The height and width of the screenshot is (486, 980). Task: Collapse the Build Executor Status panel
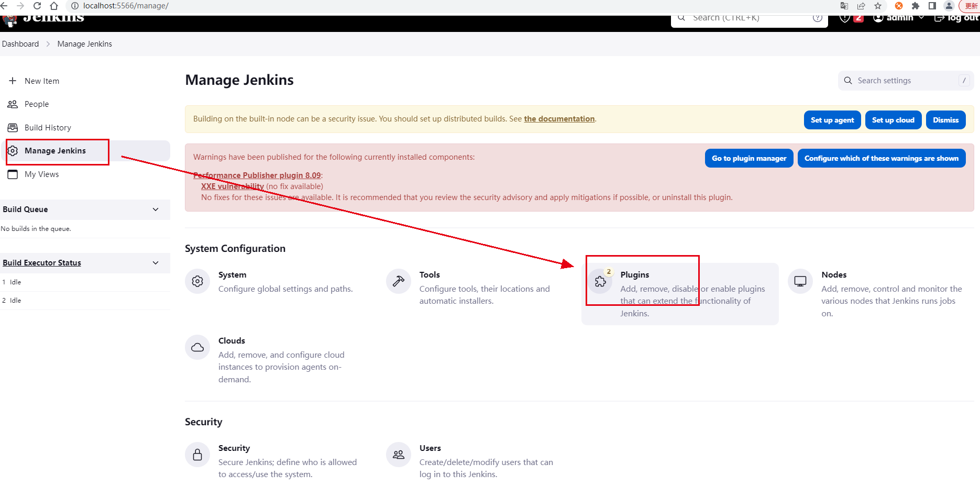coord(156,263)
